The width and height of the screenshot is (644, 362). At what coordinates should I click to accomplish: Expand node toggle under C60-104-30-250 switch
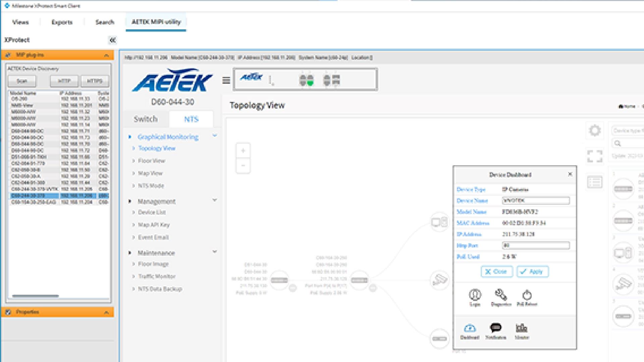[373, 288]
